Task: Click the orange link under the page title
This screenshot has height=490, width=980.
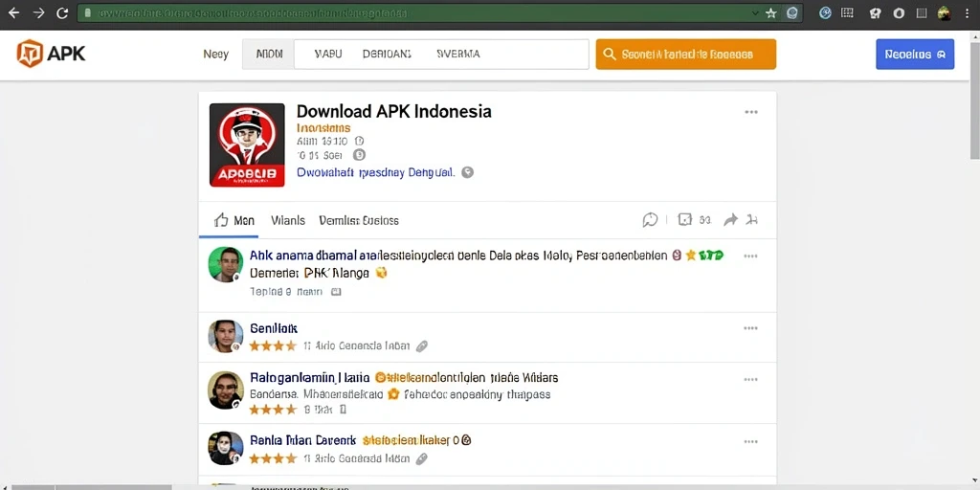Action: click(x=323, y=127)
